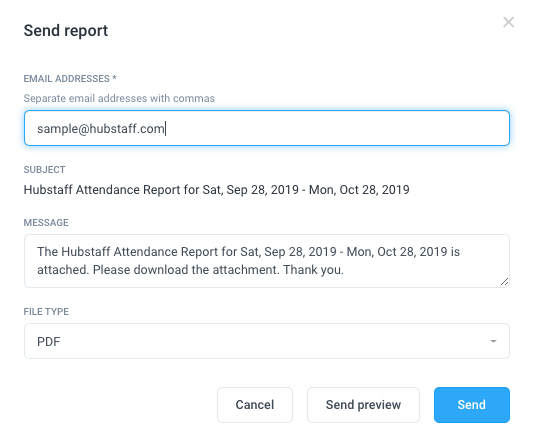Viewport: 533px width, 444px height.
Task: Click inside the Message text area
Action: click(x=267, y=261)
